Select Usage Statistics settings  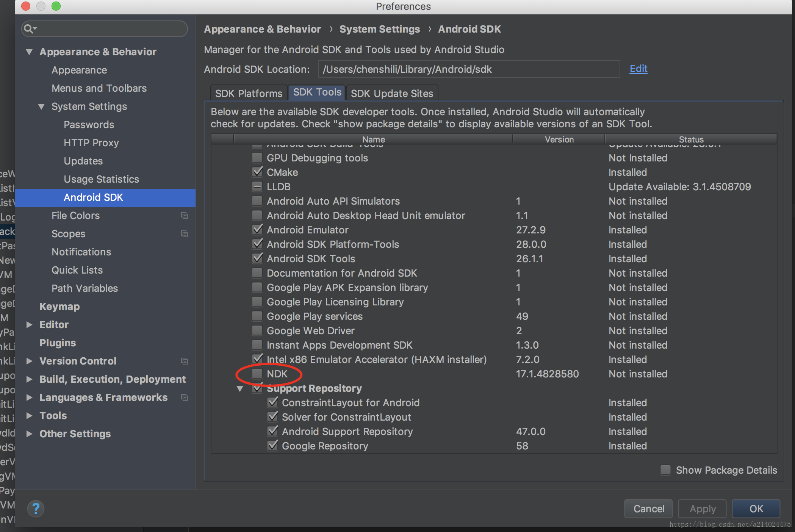pos(101,179)
